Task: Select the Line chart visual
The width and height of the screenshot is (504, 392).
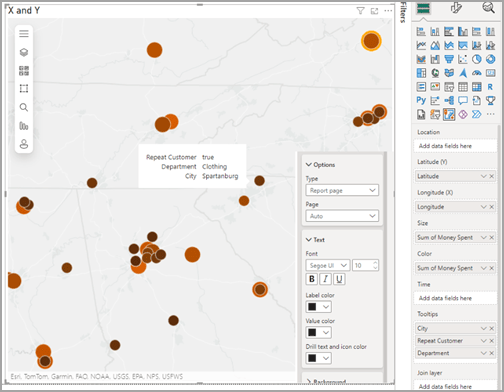Action: [421, 45]
